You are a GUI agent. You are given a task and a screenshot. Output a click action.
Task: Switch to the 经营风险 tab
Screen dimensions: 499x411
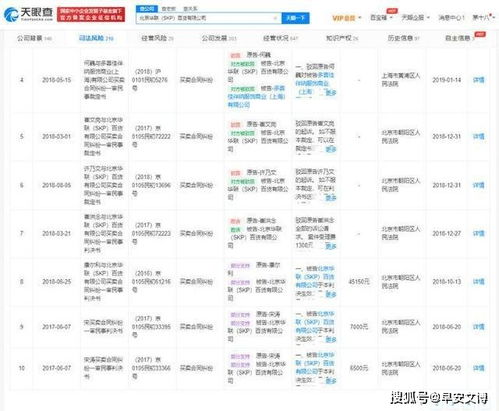[157, 38]
